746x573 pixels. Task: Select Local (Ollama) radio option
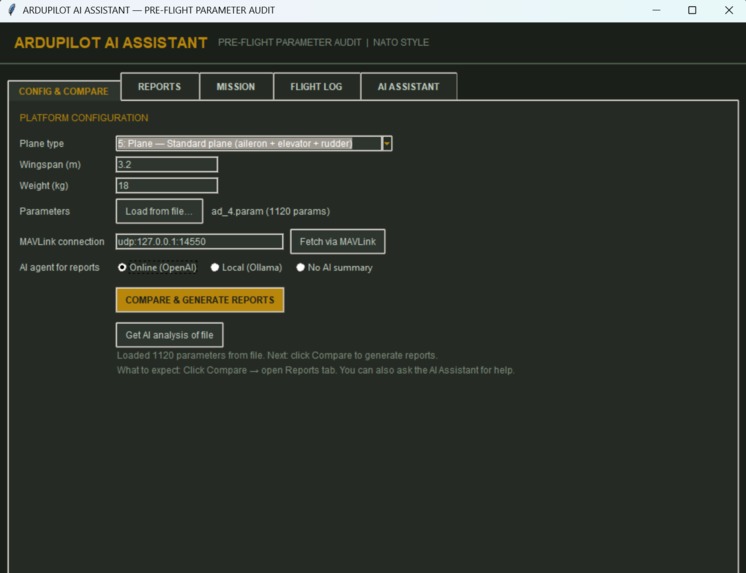[x=246, y=267]
